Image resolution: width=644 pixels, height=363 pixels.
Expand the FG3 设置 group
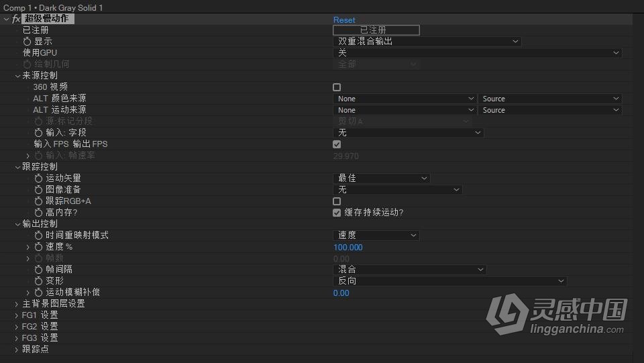(x=16, y=338)
